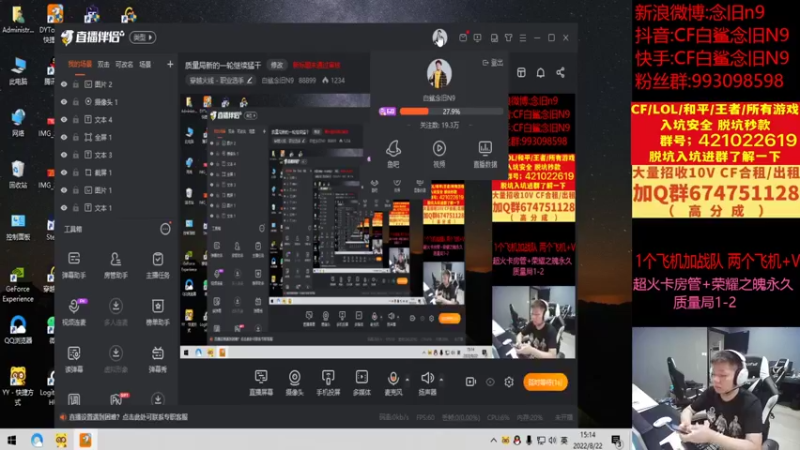
Task: Launch 视频连麦 from the toolbox
Action: (x=74, y=311)
